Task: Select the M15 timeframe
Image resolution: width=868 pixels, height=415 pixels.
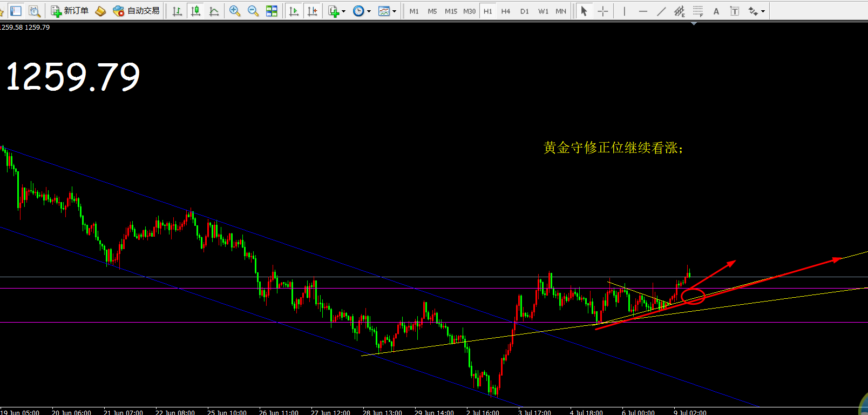Action: [x=451, y=11]
